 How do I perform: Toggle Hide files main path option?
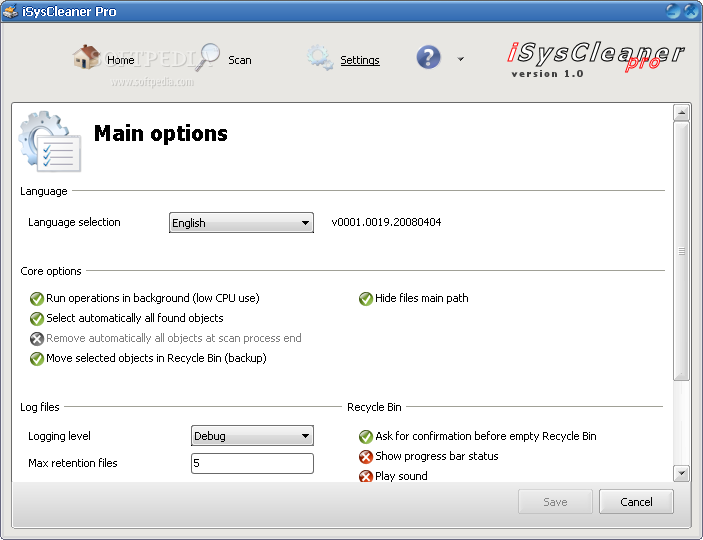(x=413, y=298)
